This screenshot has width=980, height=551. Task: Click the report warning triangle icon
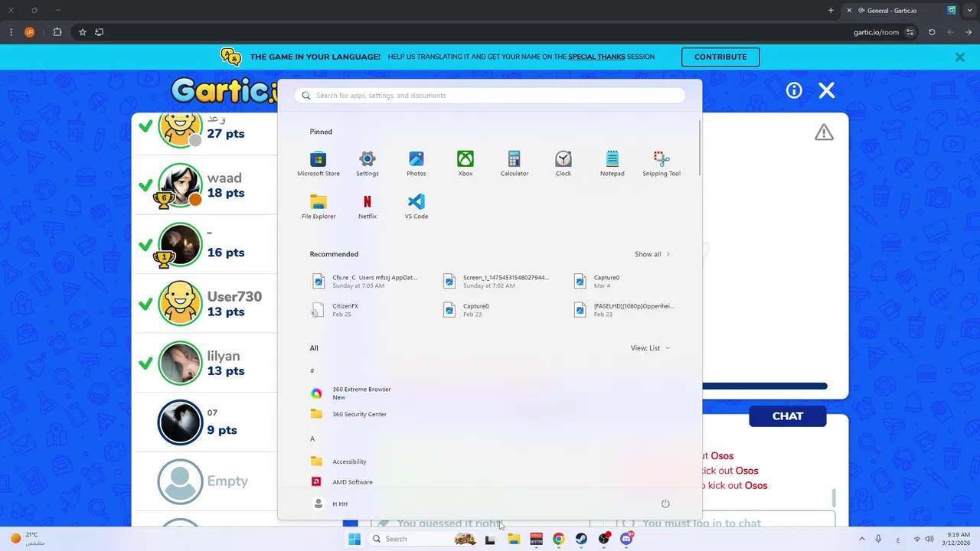click(x=824, y=132)
